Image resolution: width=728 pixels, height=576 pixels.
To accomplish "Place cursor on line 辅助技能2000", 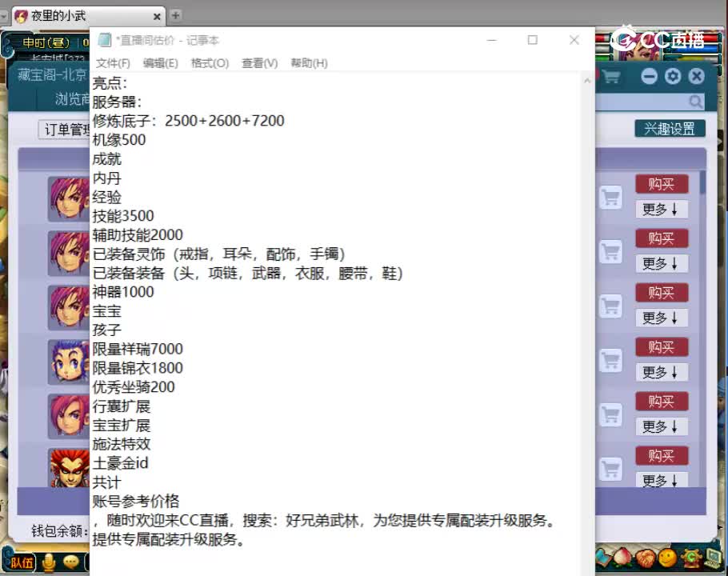I will tap(138, 235).
